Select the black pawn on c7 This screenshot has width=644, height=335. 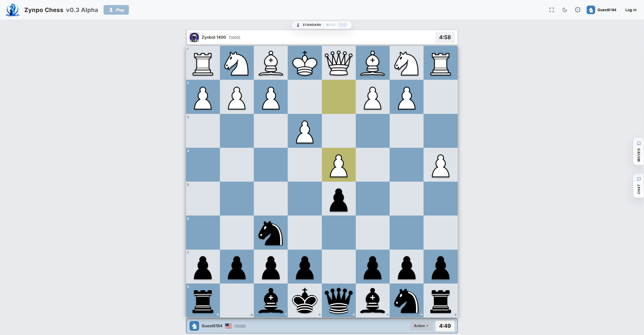coord(373,267)
